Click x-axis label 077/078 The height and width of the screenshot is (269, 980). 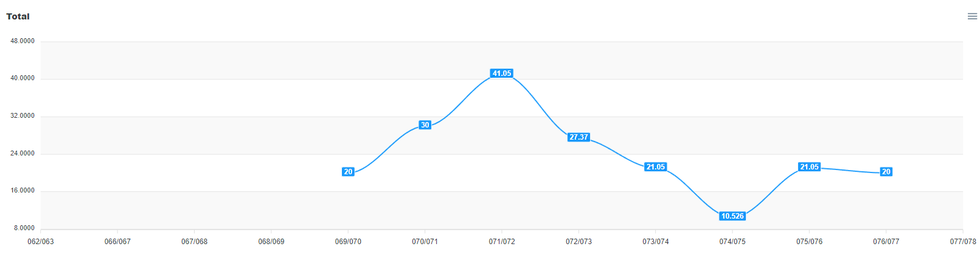click(963, 242)
